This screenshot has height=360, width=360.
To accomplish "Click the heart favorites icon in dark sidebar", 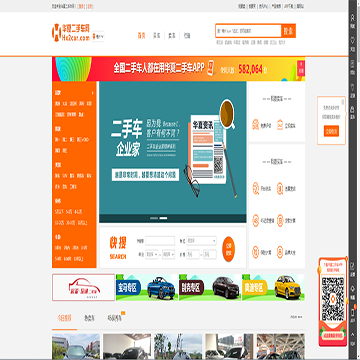I will (353, 40).
